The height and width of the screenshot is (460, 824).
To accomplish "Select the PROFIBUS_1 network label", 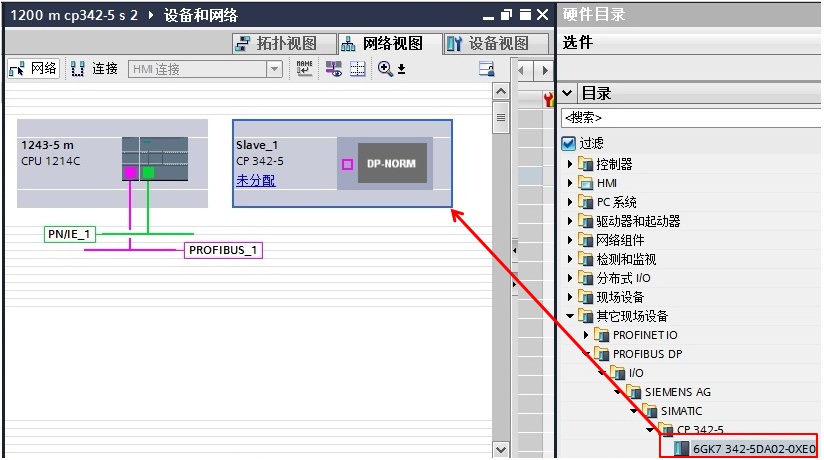I will pyautogui.click(x=223, y=250).
